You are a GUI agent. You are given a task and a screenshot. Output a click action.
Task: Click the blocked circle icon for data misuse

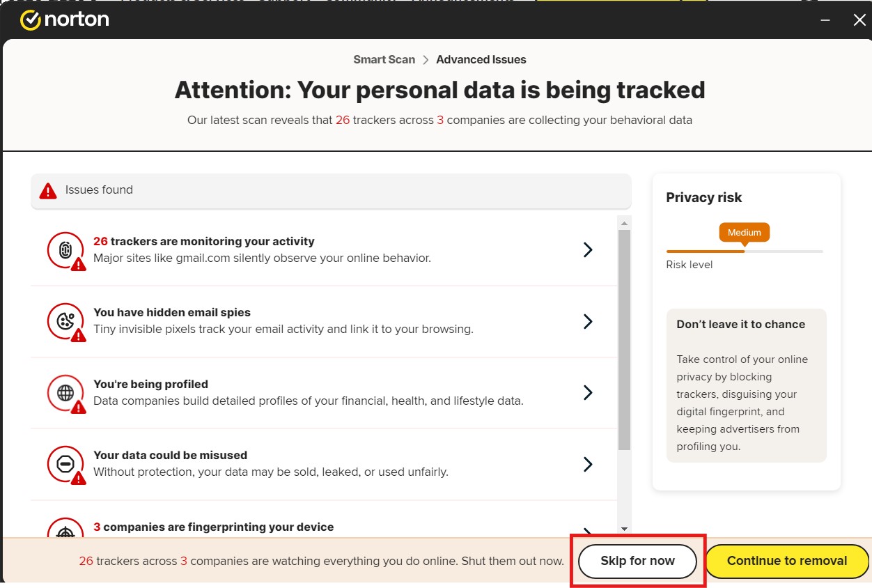click(x=65, y=464)
